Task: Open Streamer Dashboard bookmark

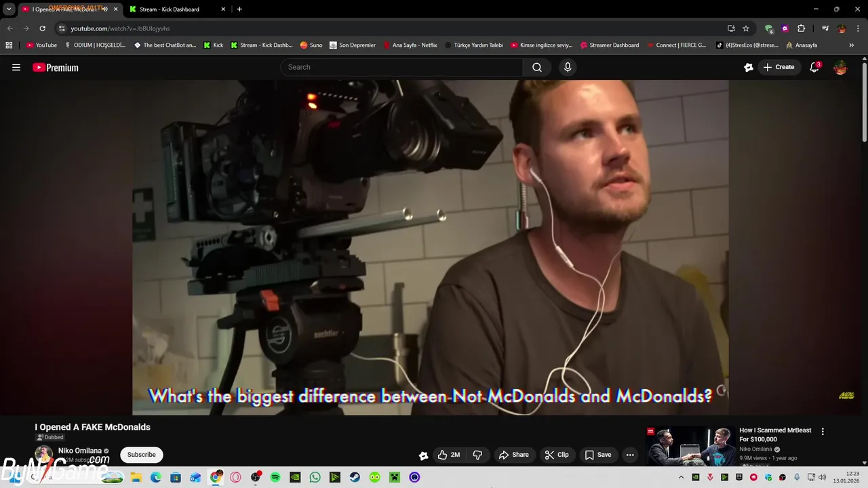Action: click(610, 45)
